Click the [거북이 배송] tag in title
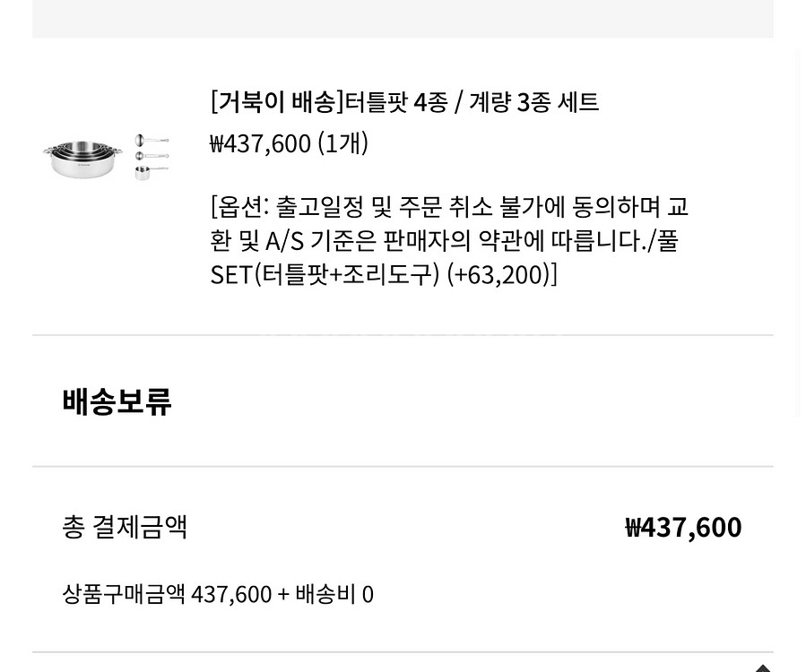This screenshot has width=806, height=672. [x=277, y=102]
